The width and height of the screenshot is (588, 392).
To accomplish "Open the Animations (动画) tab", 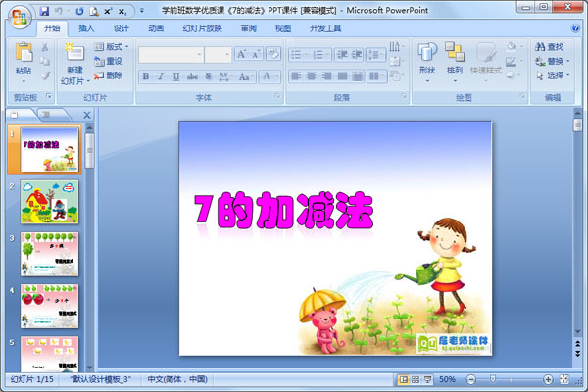I will point(156,28).
